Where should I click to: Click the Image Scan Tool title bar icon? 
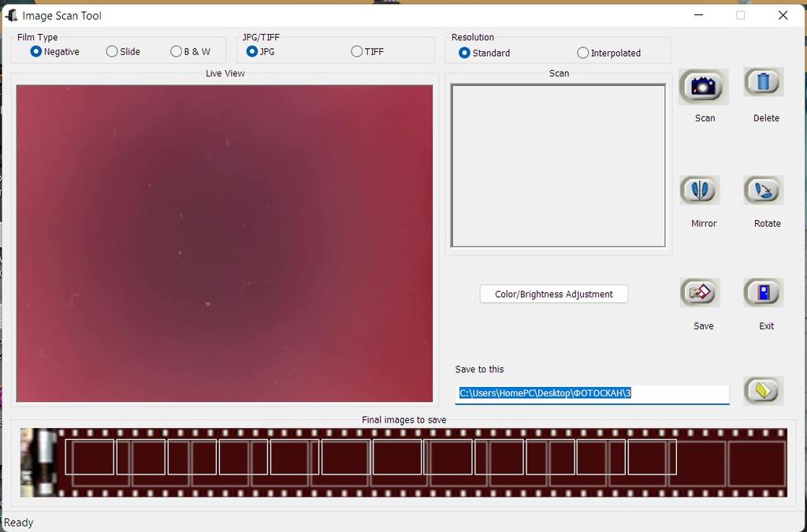pos(11,15)
